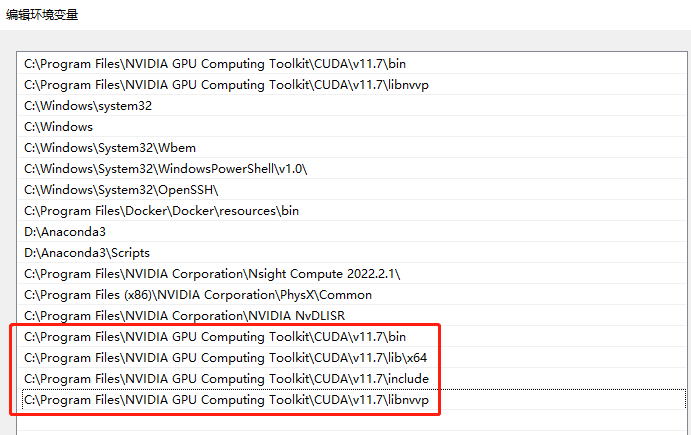Viewport: 691px width, 435px height.
Task: Select the CUDA\v11.7\lib\x64 path entry
Action: [x=352, y=358]
